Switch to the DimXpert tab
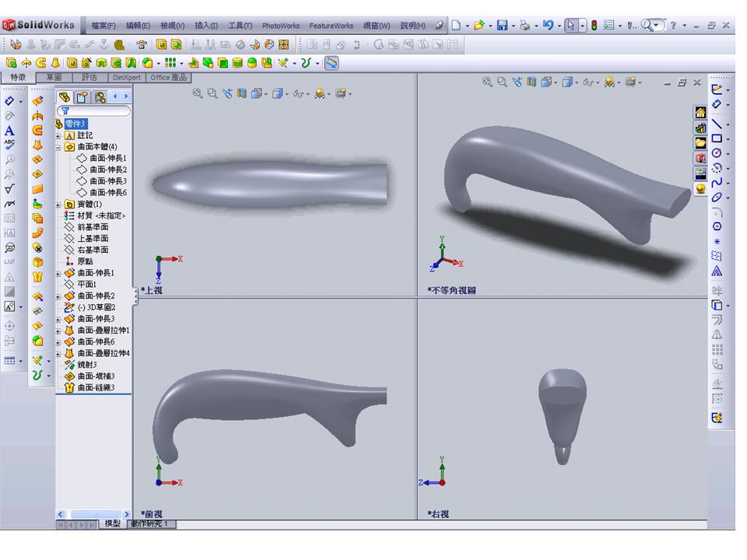 (x=127, y=77)
